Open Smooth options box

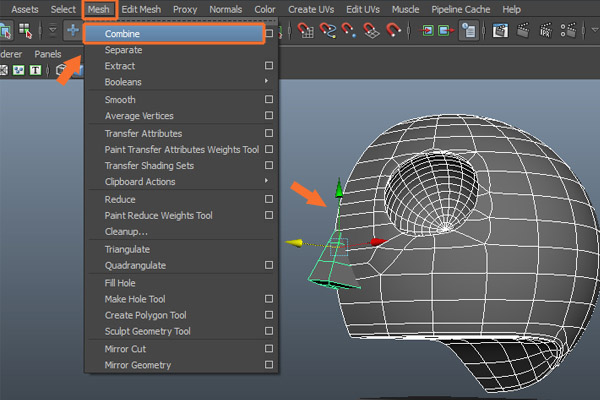pos(268,100)
